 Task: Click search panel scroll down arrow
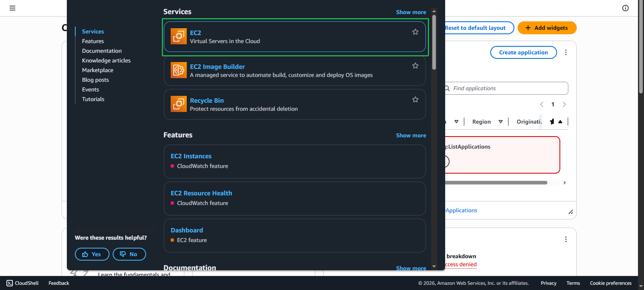[x=434, y=266]
